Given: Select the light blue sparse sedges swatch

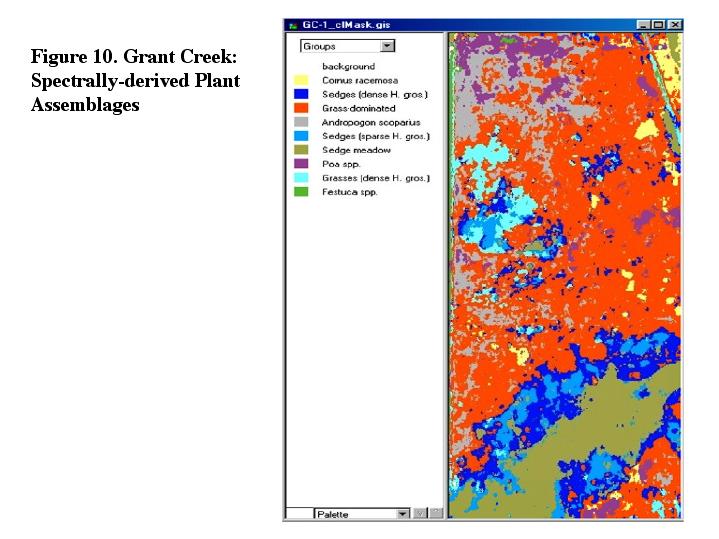Looking at the screenshot, I should pos(300,136).
